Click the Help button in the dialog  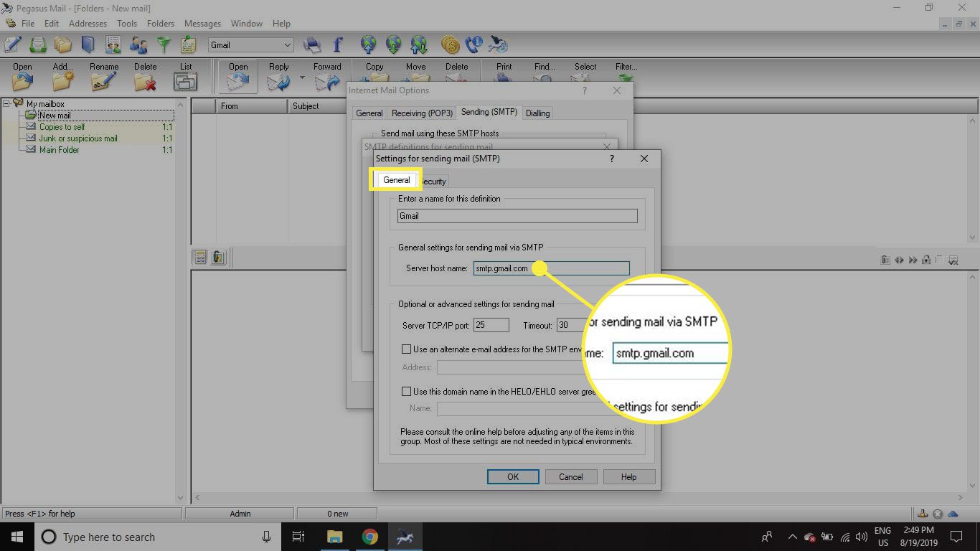click(628, 476)
